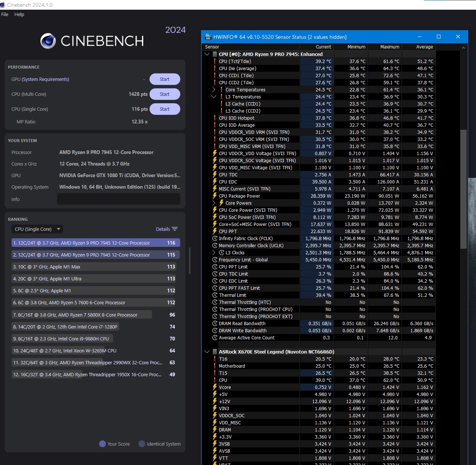Click the lightning icon for Vcore
476x465 pixels.
pos(215,387)
